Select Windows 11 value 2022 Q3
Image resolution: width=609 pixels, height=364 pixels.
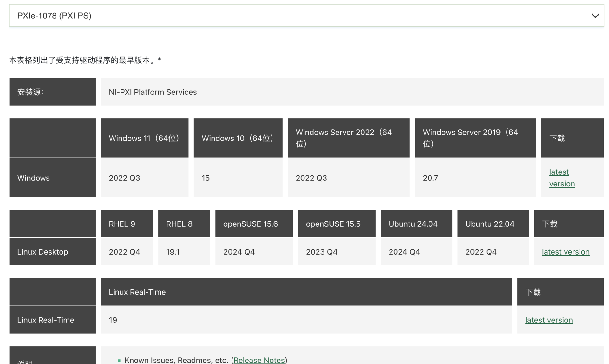[x=124, y=178]
